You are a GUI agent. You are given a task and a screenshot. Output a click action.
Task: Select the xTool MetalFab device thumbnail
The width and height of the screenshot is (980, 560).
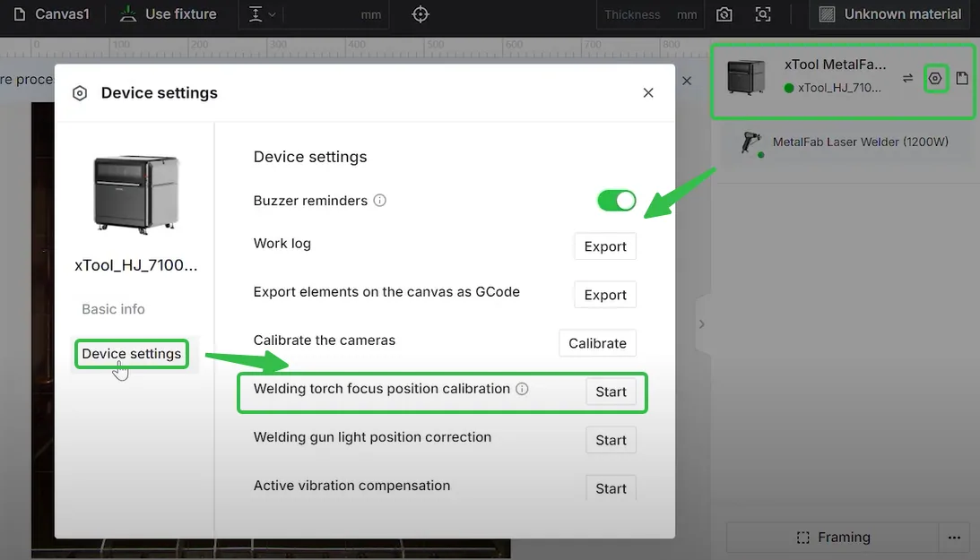click(x=746, y=77)
